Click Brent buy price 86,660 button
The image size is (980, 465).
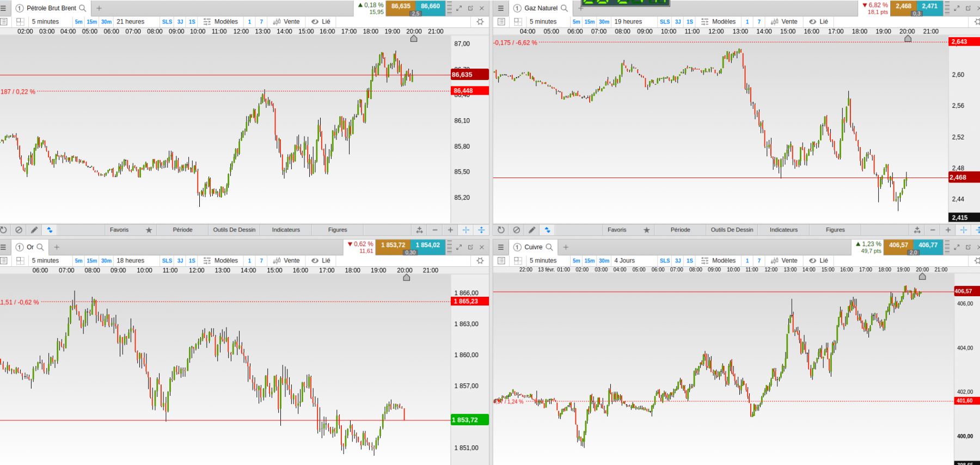coord(430,7)
